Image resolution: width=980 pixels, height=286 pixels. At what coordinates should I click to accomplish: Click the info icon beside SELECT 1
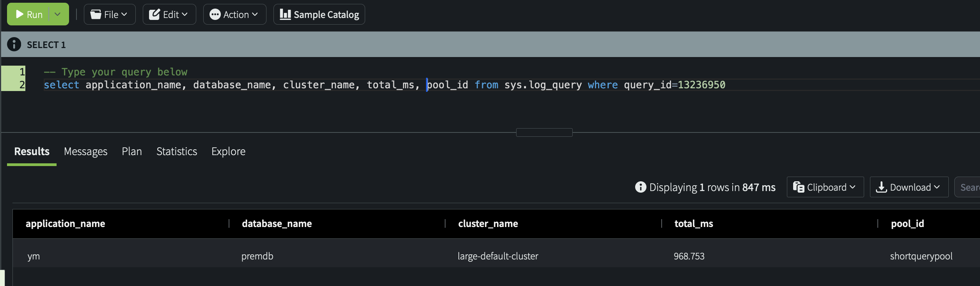click(x=14, y=45)
